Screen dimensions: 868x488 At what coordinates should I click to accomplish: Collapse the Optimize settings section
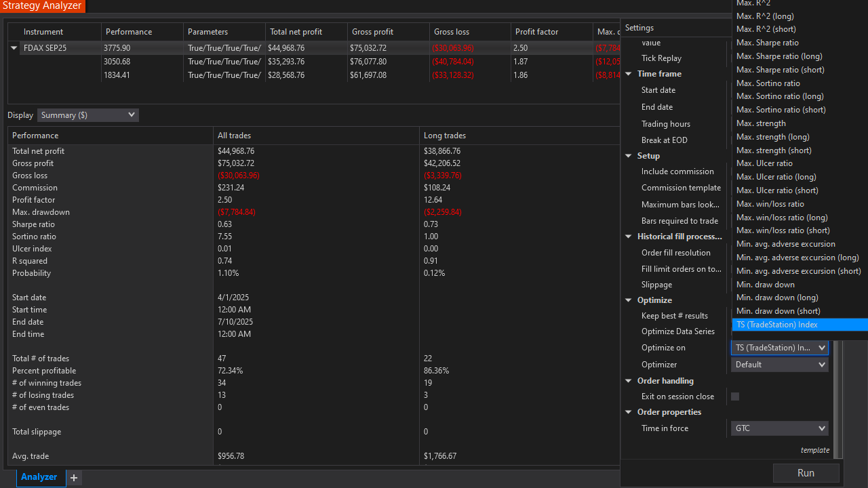(x=629, y=300)
